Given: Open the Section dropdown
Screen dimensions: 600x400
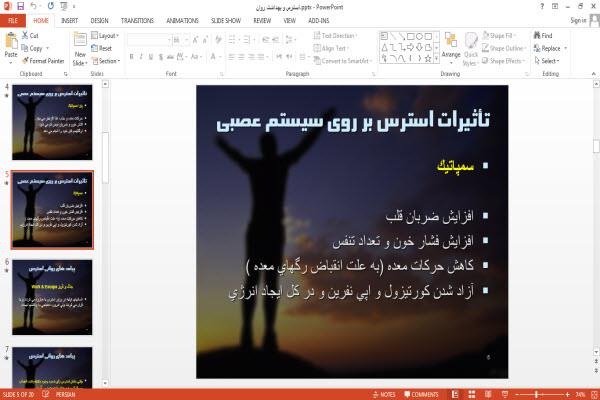Looking at the screenshot, I should 106,61.
